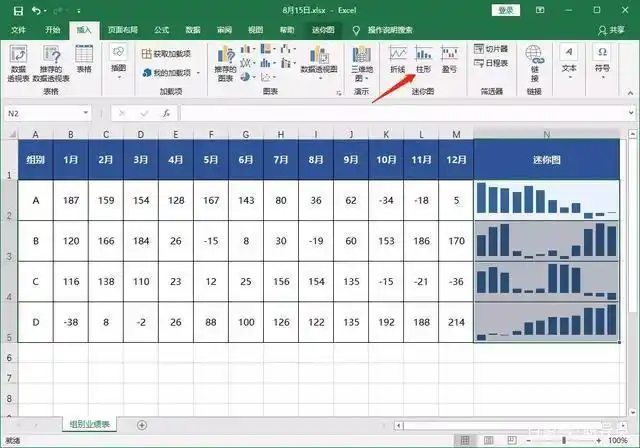The image size is (640, 448).
Task: Click the fx Insert Function icon
Action: click(166, 113)
